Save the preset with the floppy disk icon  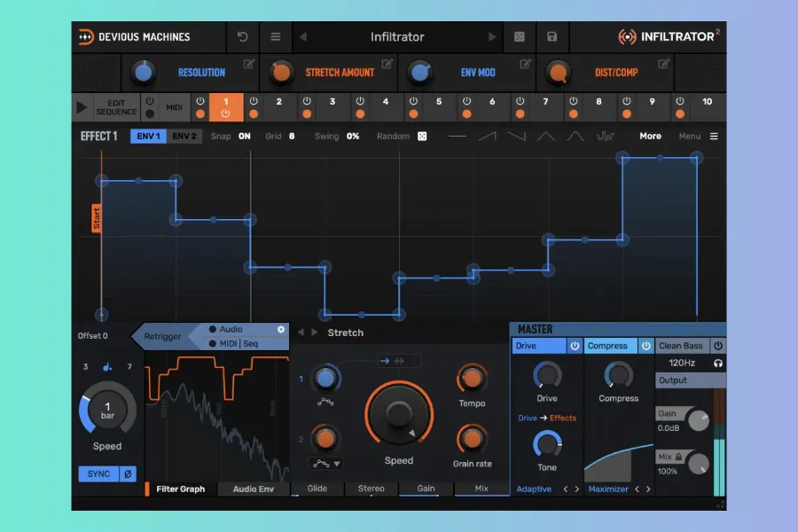(x=552, y=37)
